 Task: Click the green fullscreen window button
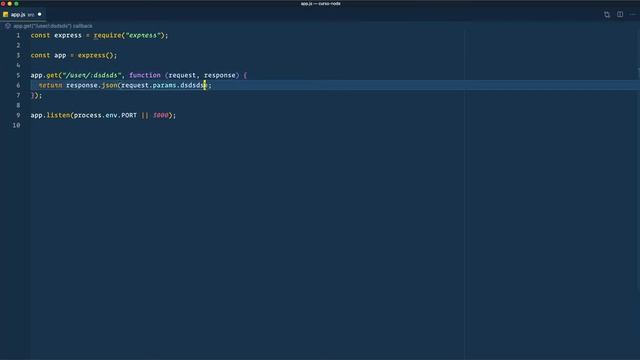tap(16, 3)
